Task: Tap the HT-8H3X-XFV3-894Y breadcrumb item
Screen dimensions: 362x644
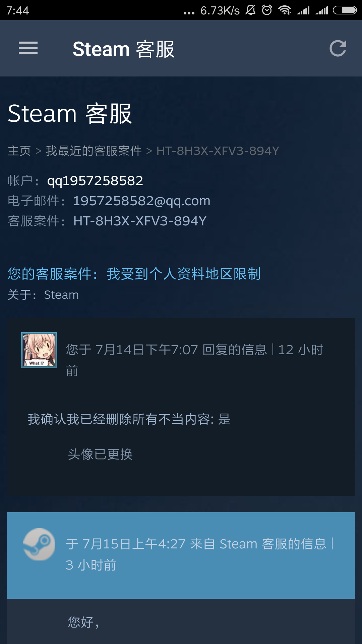Action: click(x=218, y=151)
